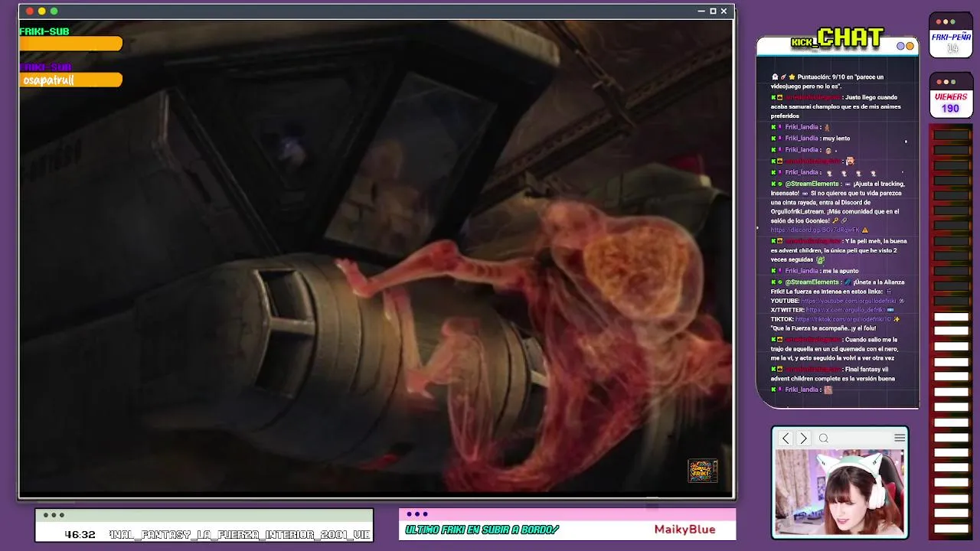Click the emote in the last Friki_landia message
This screenshot has height=551, width=980.
click(x=828, y=390)
